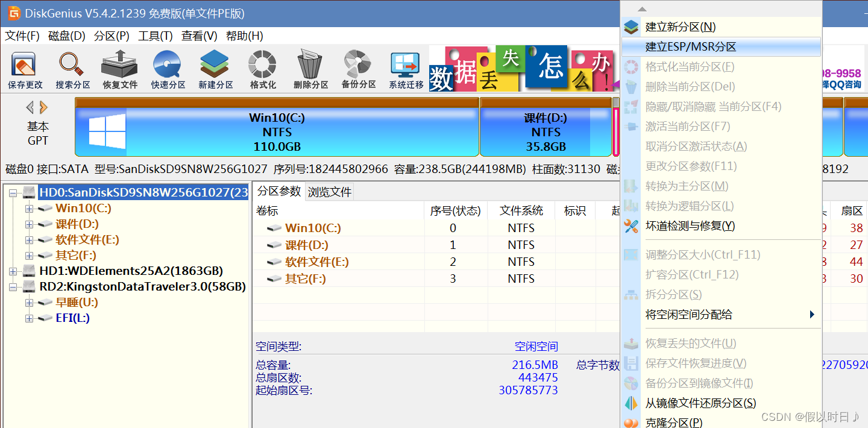The image size is (868, 428).
Task: Open the 帮助(H) menu
Action: pyautogui.click(x=244, y=36)
